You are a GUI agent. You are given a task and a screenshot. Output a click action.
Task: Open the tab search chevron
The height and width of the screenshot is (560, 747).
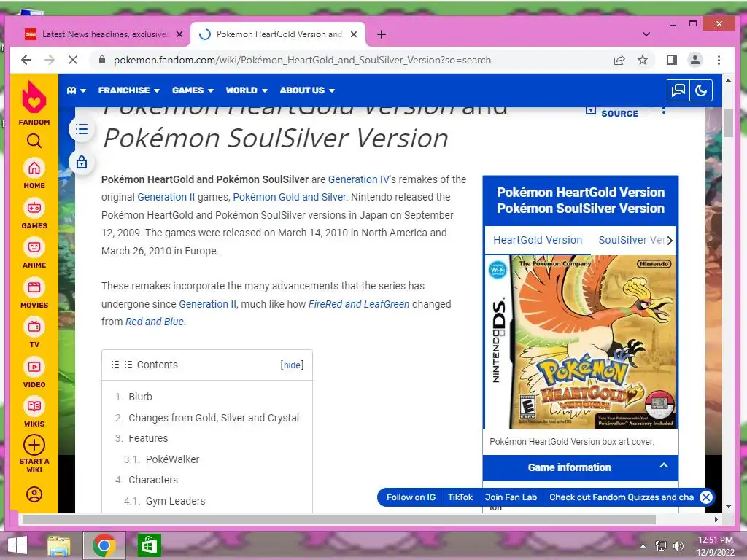click(646, 34)
